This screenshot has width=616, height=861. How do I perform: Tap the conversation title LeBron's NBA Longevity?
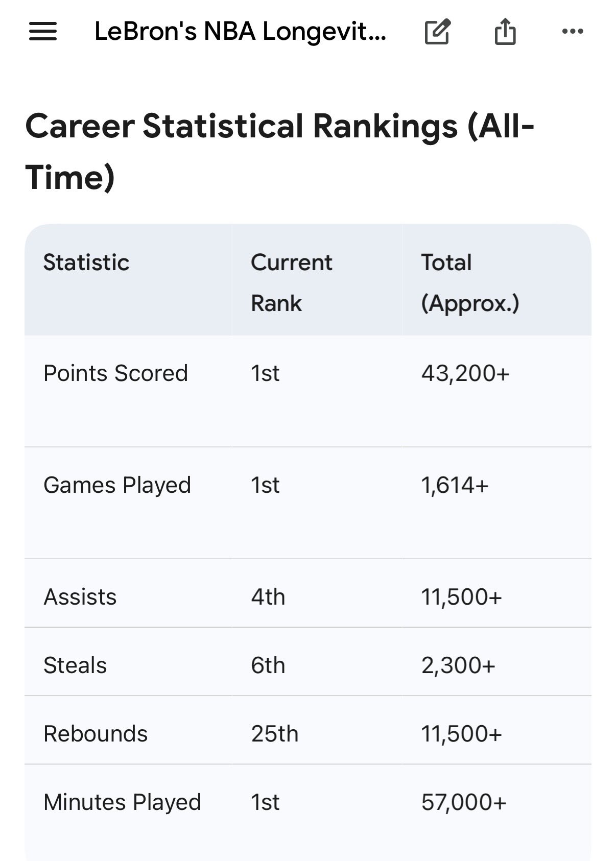[x=240, y=32]
